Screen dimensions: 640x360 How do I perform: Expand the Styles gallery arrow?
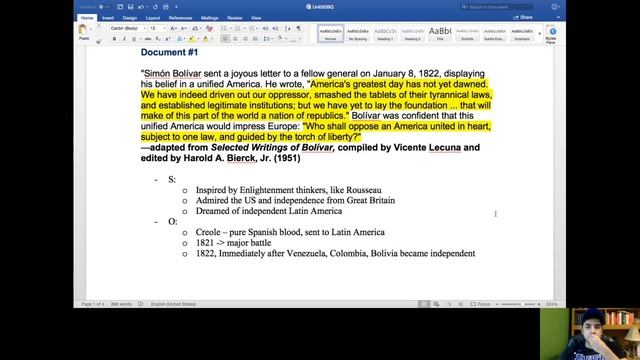[539, 34]
